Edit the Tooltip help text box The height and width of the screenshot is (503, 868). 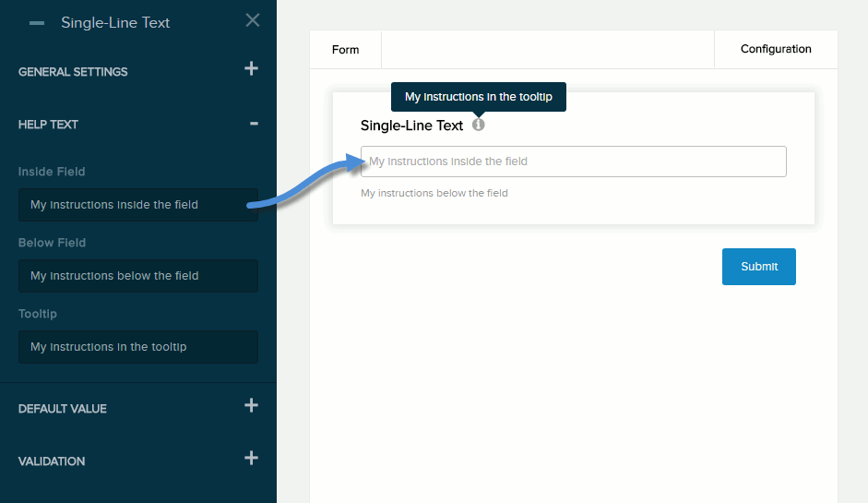click(x=137, y=347)
